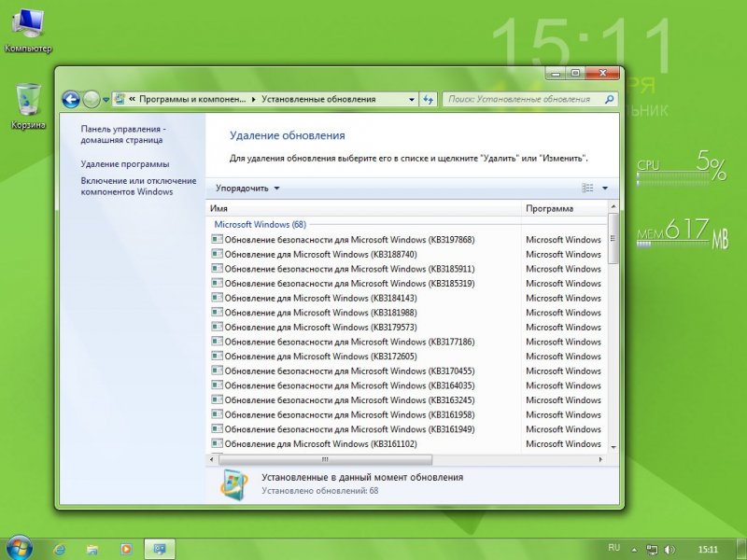The height and width of the screenshot is (560, 747).
Task: Click the horizontal scrollbar left arrow
Action: click(x=213, y=459)
